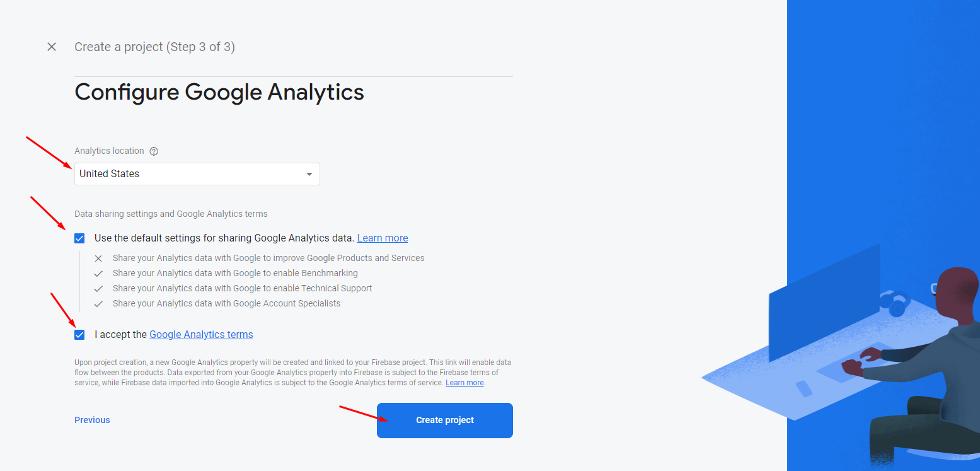Viewport: 980px width, 471px height.
Task: Click the X mark beside improve Google Products
Action: [98, 259]
